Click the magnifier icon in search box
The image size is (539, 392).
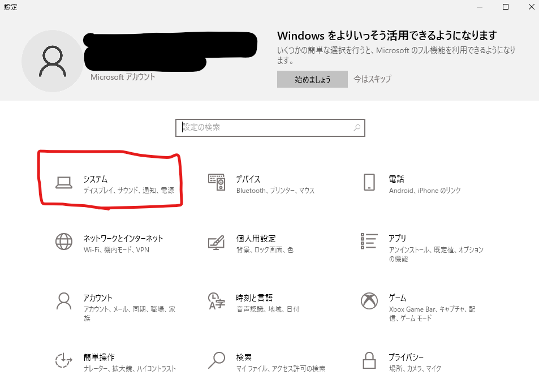357,128
